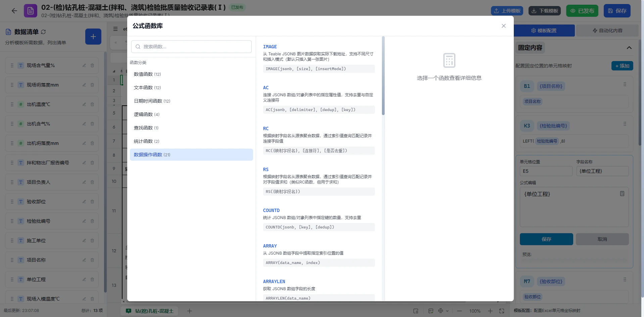The image size is (644, 317).
Task: Select the 数值函数 category
Action: tap(191, 74)
